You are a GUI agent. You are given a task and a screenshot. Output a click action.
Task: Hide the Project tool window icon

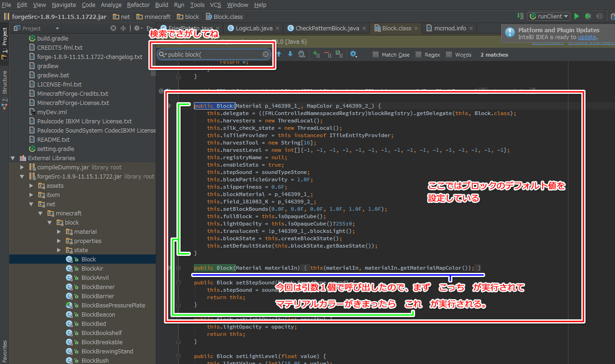click(x=150, y=28)
